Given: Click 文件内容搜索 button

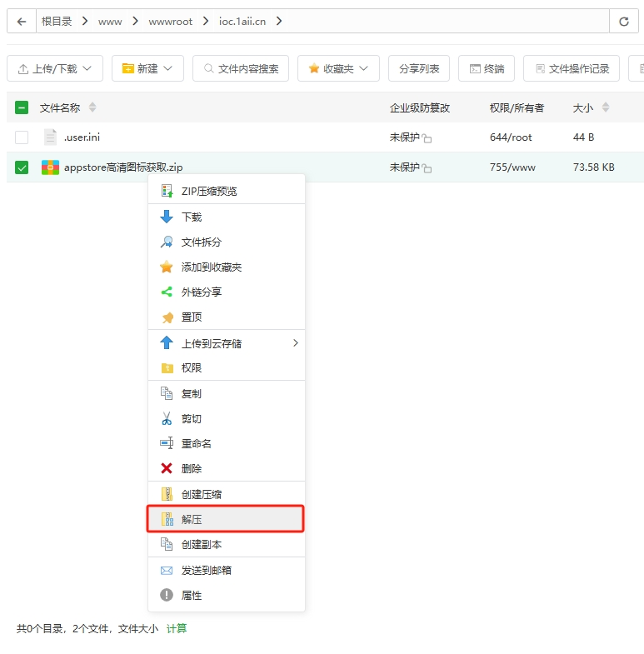Looking at the screenshot, I should pyautogui.click(x=241, y=68).
